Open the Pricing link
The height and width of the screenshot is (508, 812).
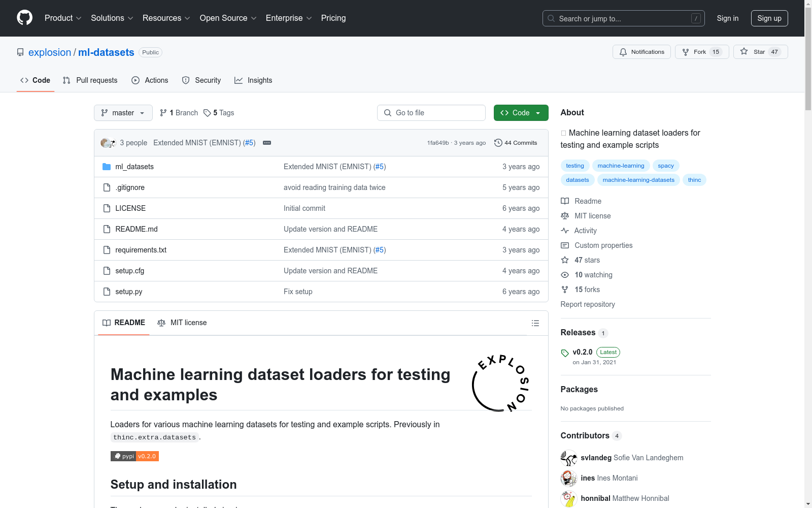(333, 18)
